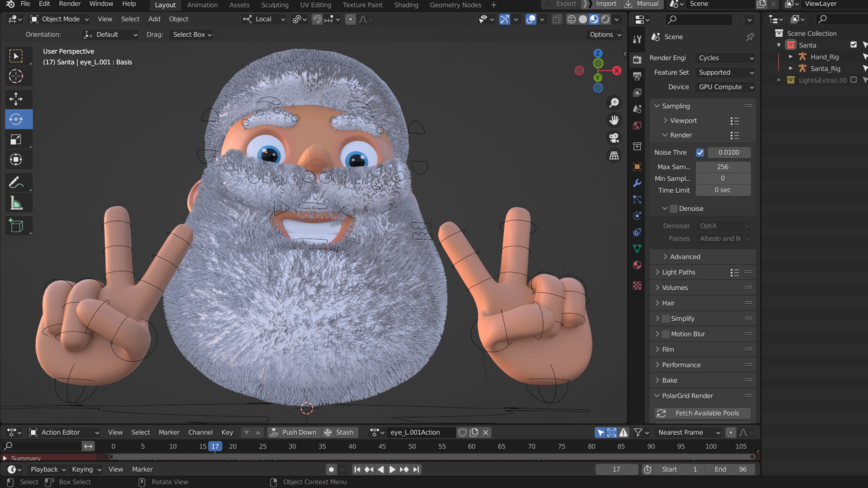The width and height of the screenshot is (868, 488).
Task: Uncheck the Santa collection checkbox in outliner
Action: (854, 45)
